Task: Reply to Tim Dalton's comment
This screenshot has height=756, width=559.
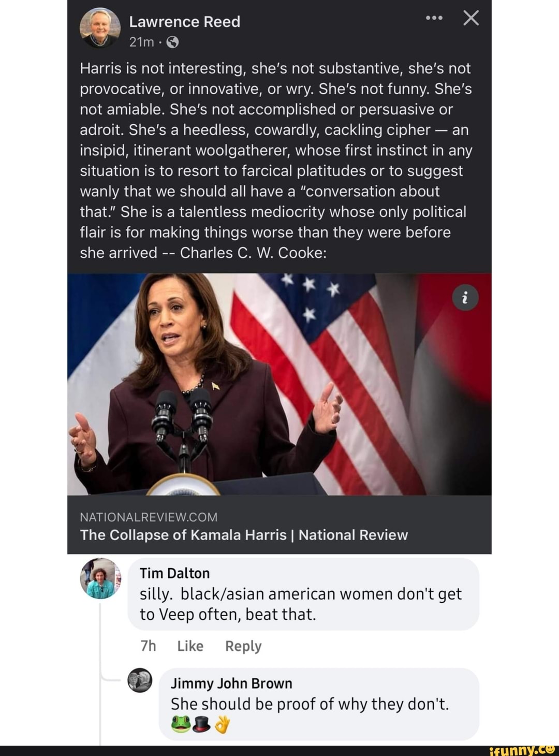Action: (x=243, y=646)
